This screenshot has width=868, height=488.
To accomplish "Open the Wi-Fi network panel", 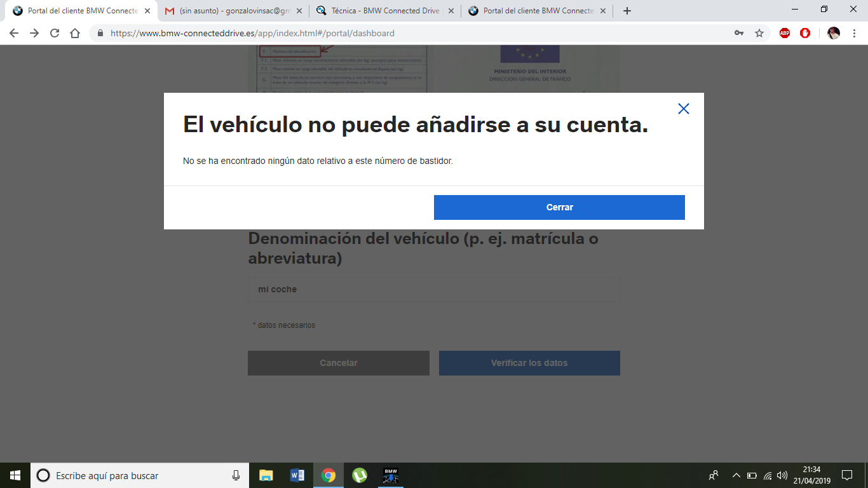I will pos(768,475).
